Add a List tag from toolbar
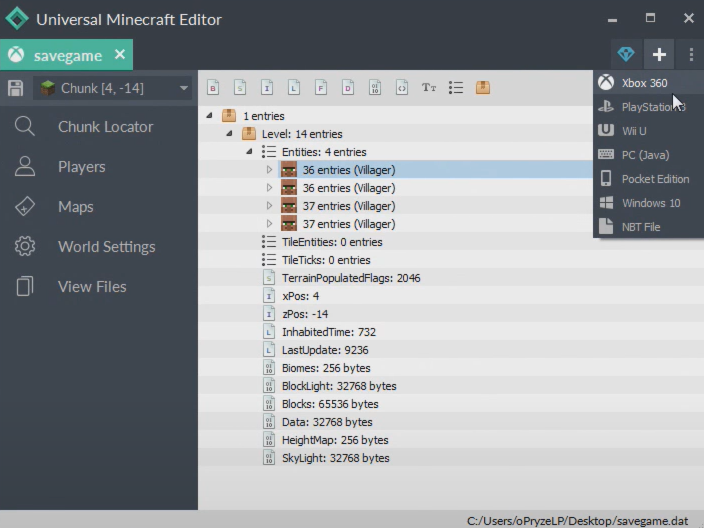704x528 pixels. click(x=456, y=88)
